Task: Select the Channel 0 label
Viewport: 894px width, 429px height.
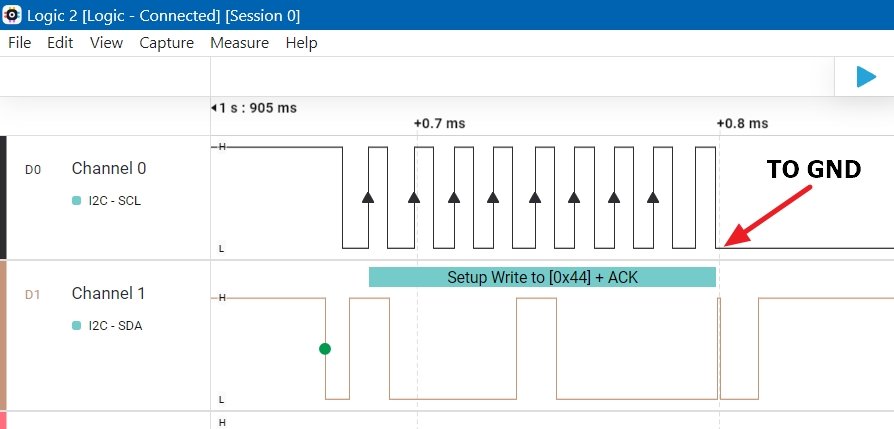Action: [x=108, y=168]
